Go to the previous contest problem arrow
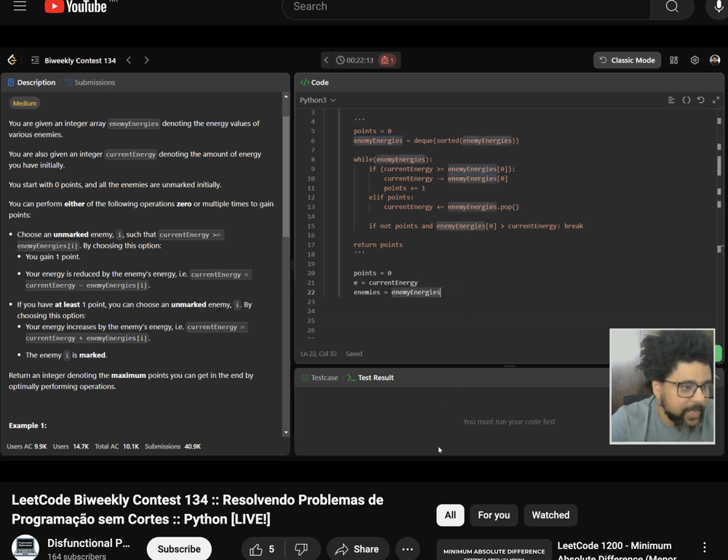The image size is (728, 560). click(129, 60)
